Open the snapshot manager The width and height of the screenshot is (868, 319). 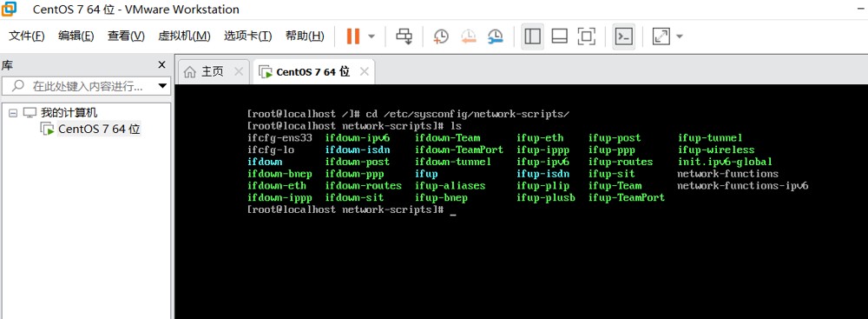tap(496, 37)
